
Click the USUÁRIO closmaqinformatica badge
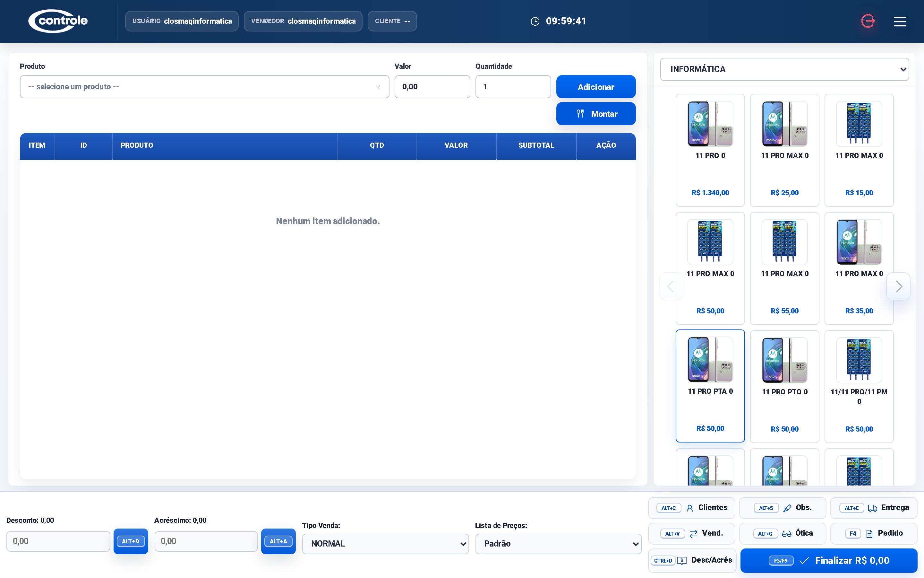182,21
